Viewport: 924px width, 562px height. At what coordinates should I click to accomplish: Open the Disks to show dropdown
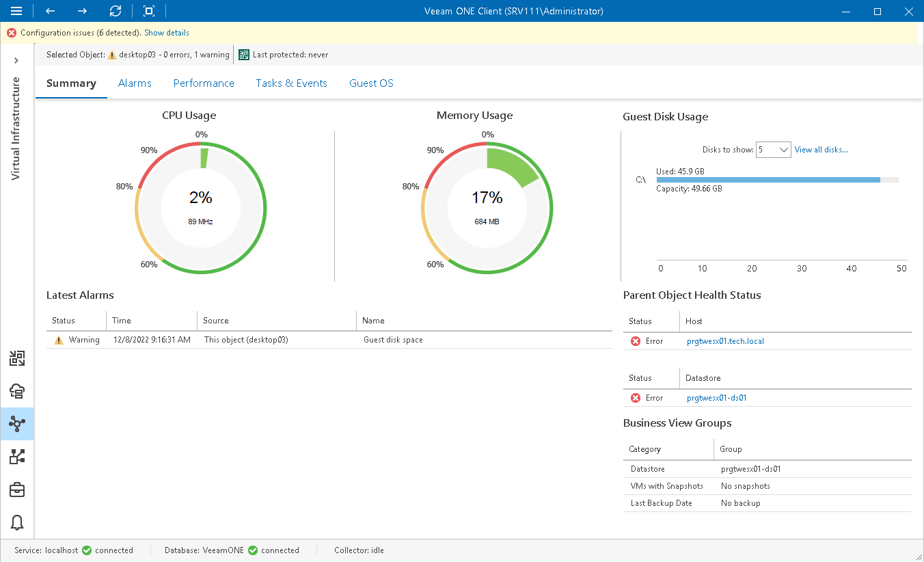[773, 149]
